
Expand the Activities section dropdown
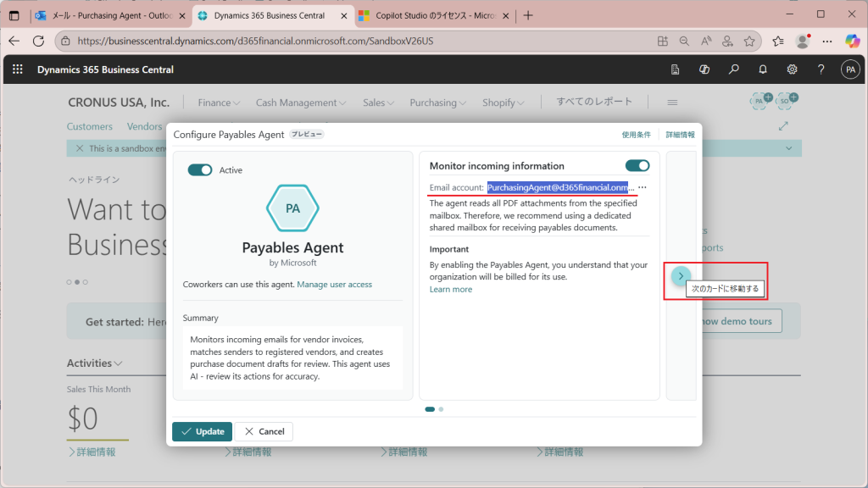[x=95, y=363]
